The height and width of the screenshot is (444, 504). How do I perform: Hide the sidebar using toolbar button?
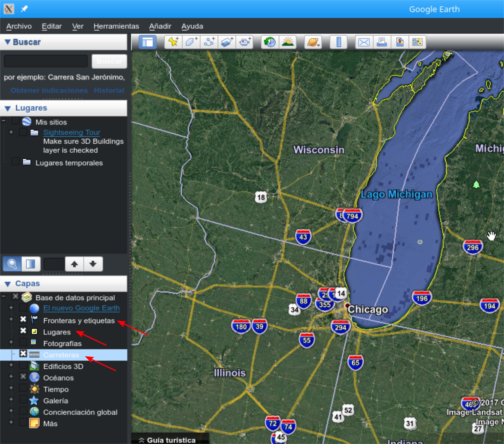[148, 42]
